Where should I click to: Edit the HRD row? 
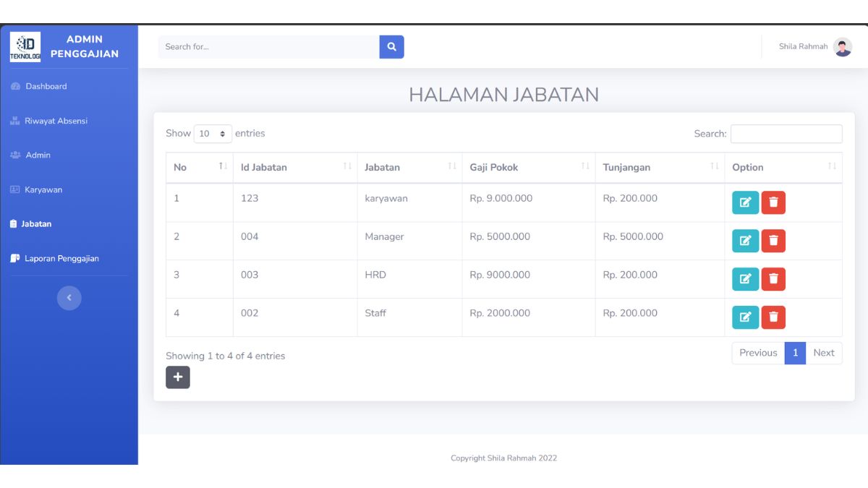[745, 279]
